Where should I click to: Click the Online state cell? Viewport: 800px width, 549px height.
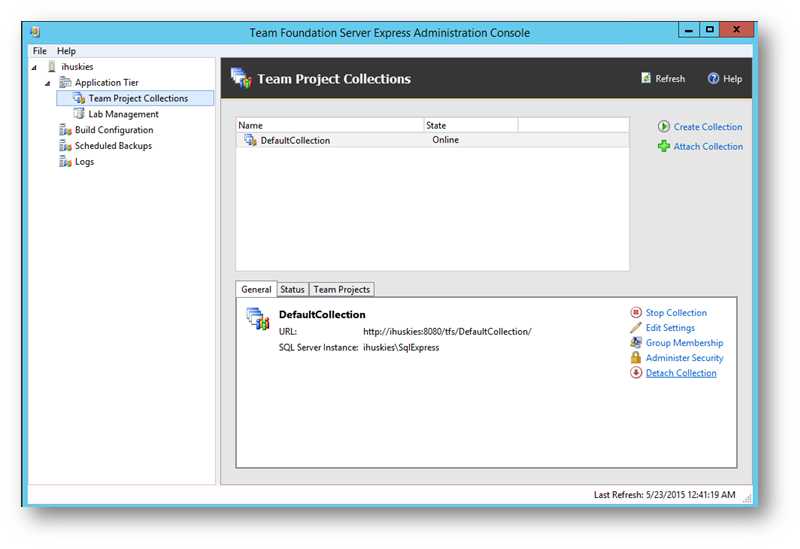coord(445,140)
